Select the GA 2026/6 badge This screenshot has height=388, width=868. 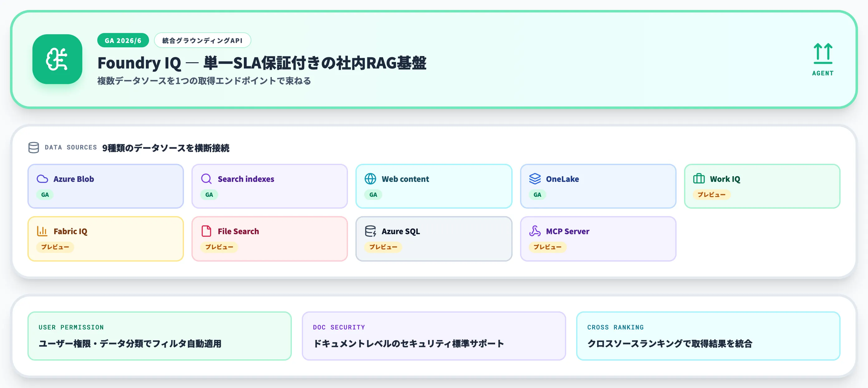[x=123, y=40]
